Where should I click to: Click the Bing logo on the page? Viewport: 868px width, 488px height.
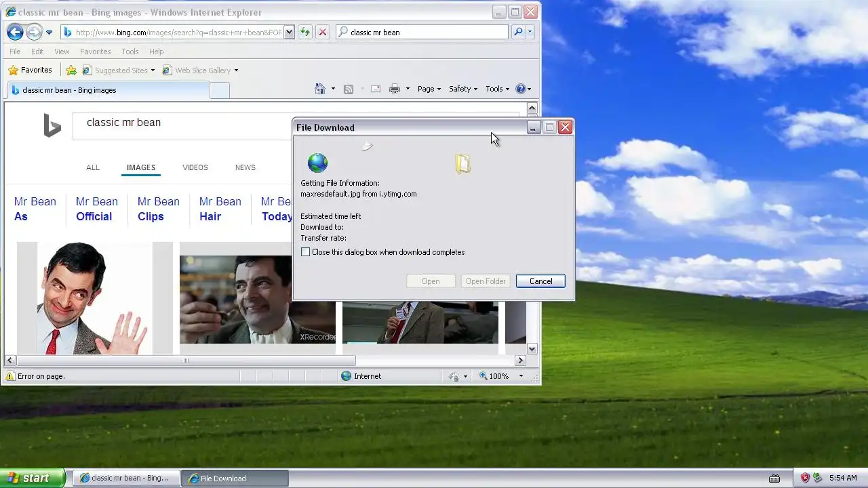point(52,126)
